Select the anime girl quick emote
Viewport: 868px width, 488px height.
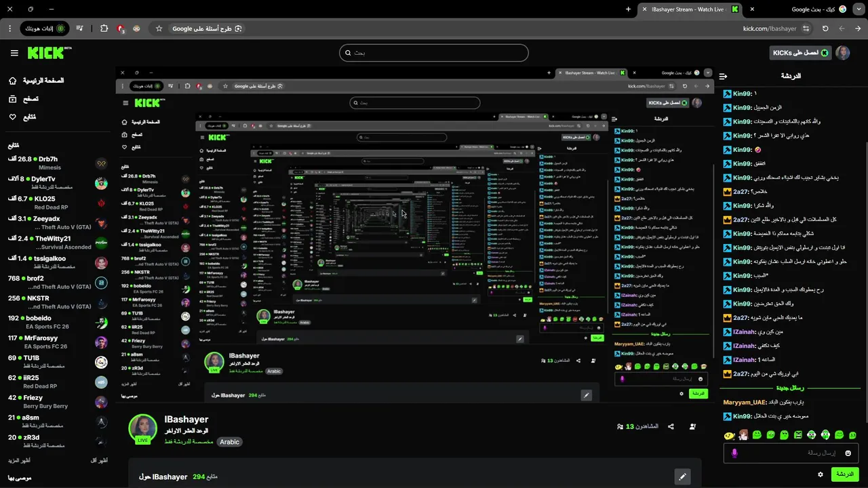743,435
